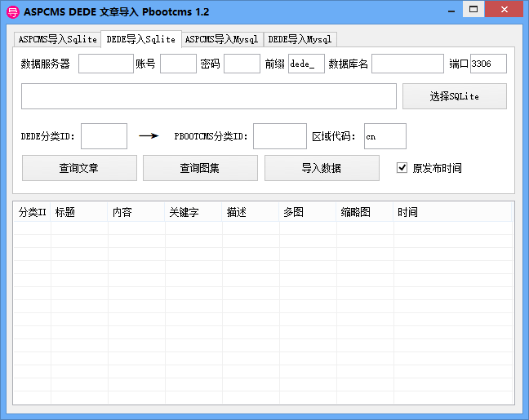Viewport: 529px width, 420px height.
Task: Click the pink app icon in title bar
Action: point(13,11)
